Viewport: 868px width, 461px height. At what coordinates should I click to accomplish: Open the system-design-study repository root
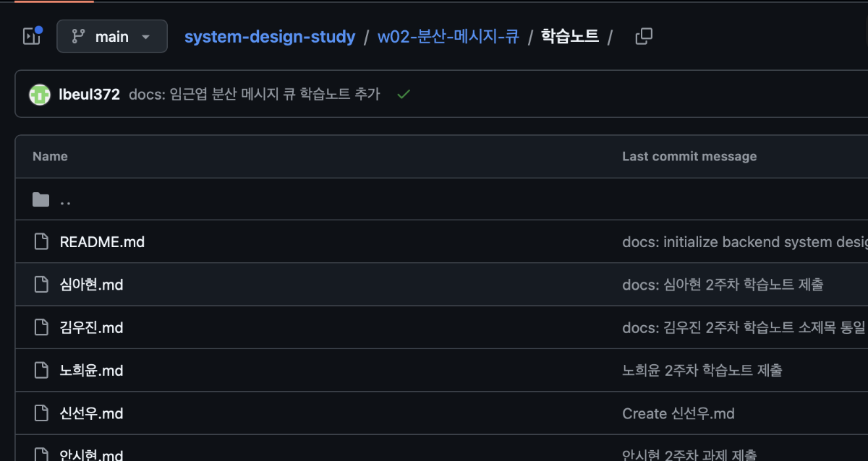coord(270,36)
